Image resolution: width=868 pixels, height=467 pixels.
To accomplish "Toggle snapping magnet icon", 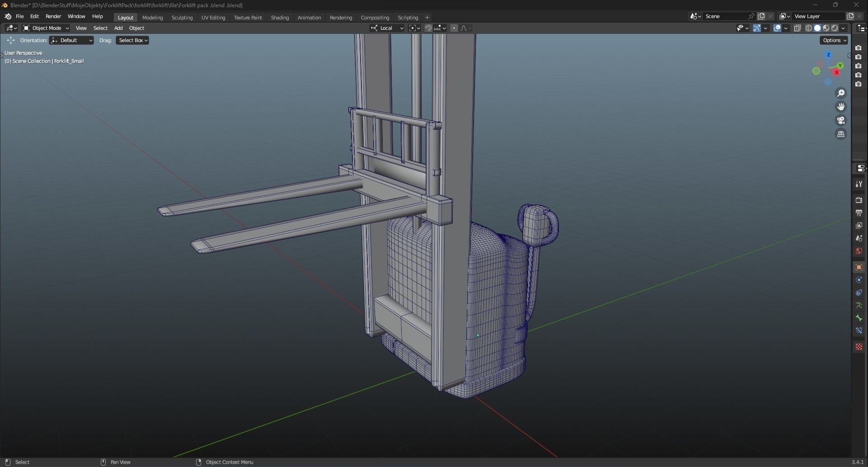I will click(428, 28).
